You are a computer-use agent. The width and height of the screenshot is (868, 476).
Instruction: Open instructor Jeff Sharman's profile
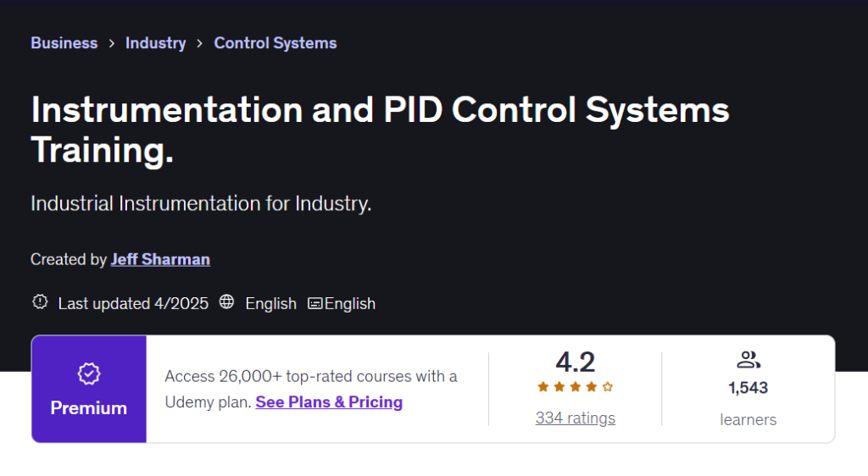coord(160,259)
